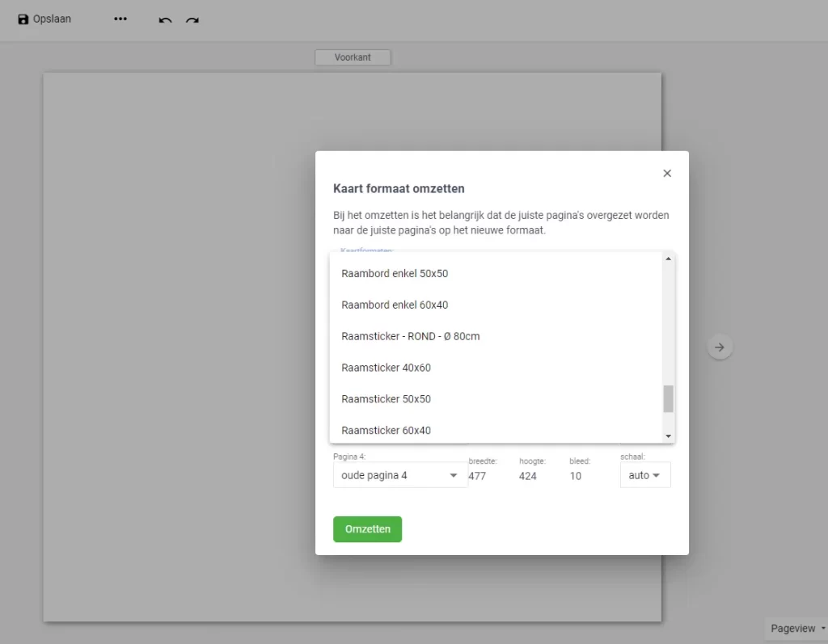Open the Pageview dropdown
828x644 pixels.
point(797,628)
